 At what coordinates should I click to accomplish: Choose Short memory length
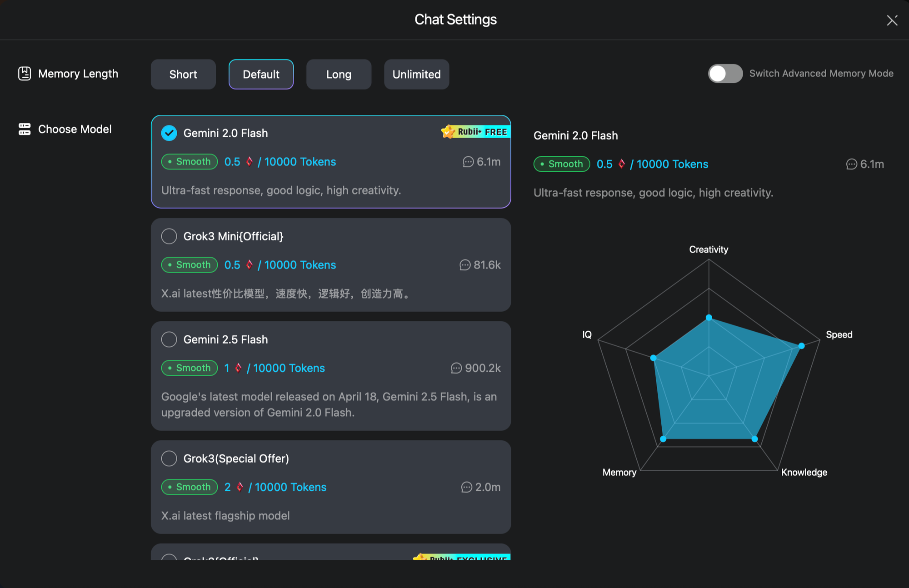coord(183,75)
